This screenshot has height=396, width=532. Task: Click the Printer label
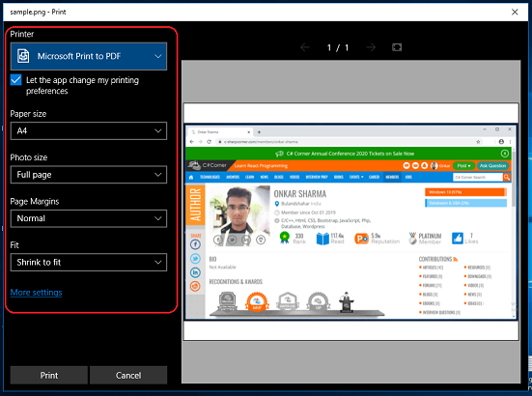(22, 34)
